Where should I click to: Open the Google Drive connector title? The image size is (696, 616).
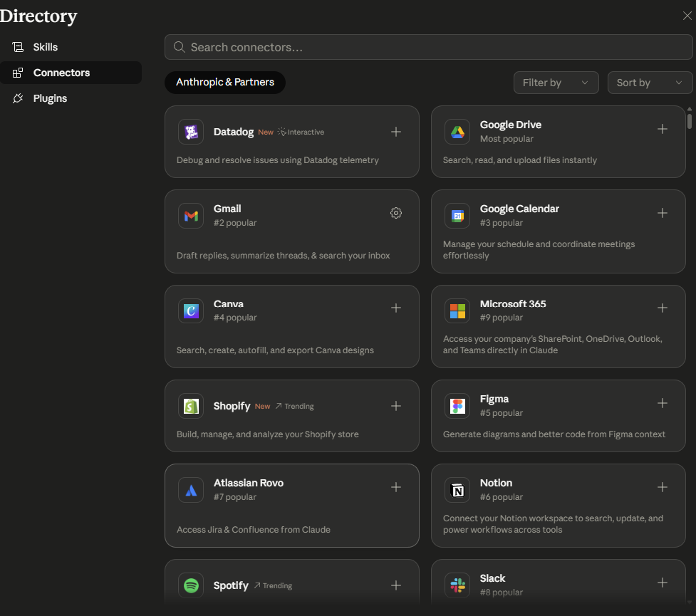511,125
